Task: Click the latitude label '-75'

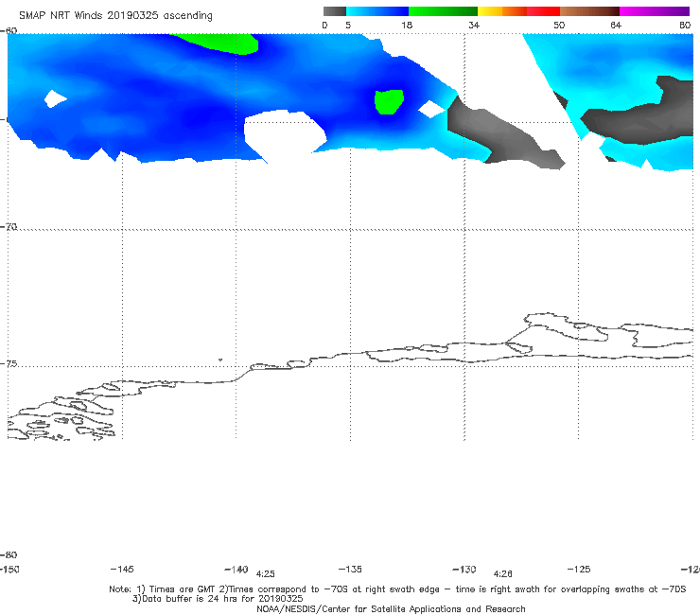Action: (x=9, y=363)
